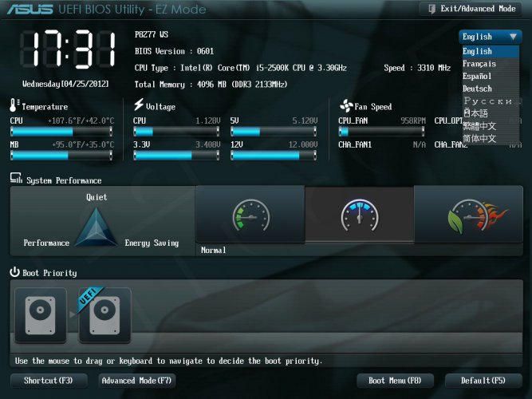
Task: Select the flame ASUS Optimal gauge mode
Action: click(x=468, y=215)
